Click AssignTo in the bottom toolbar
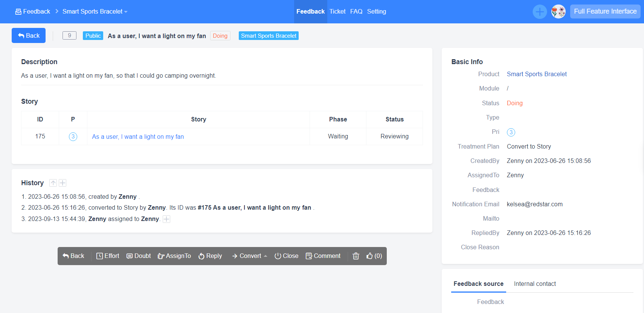 174,256
